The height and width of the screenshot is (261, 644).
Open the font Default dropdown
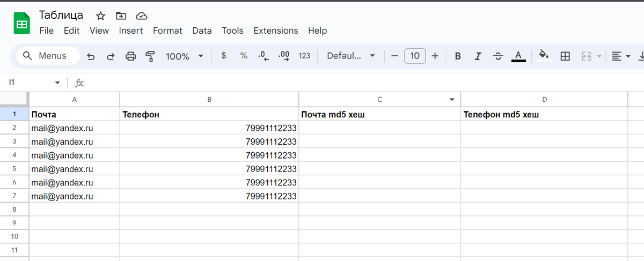coord(351,56)
